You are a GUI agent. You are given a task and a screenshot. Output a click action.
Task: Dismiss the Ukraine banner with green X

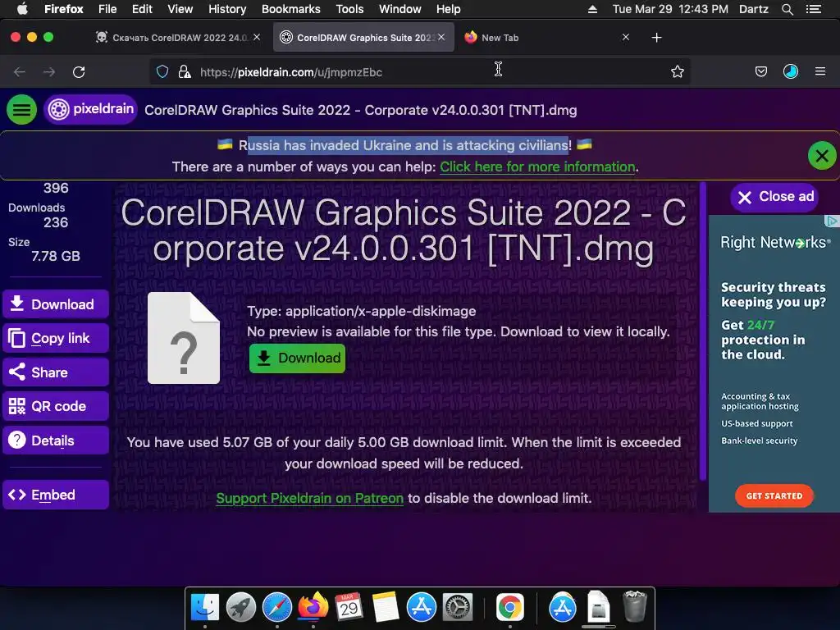[x=822, y=156]
